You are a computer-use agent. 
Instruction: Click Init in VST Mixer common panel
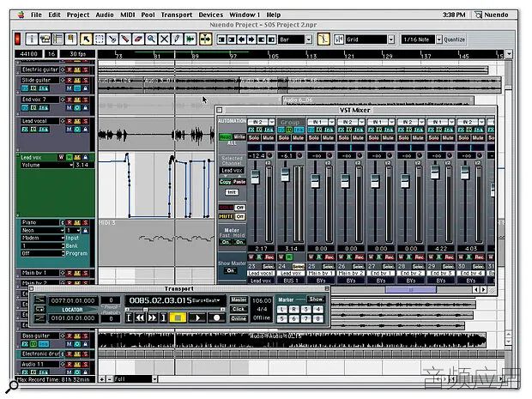click(x=232, y=192)
